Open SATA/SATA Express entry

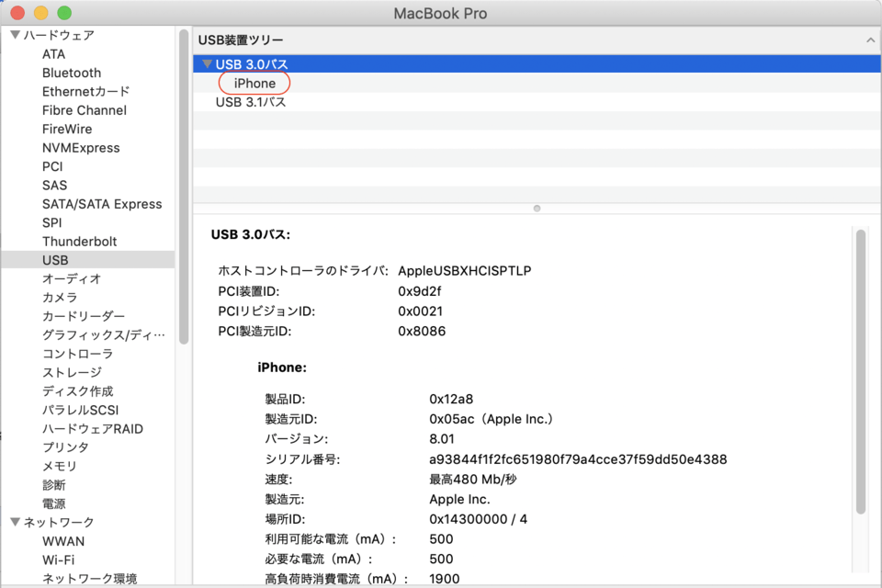102,204
